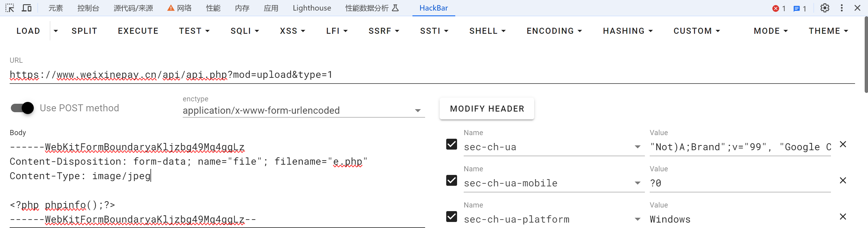Viewport: 868px width, 228px height.
Task: Switch to the Lighthouse tab
Action: pos(312,8)
